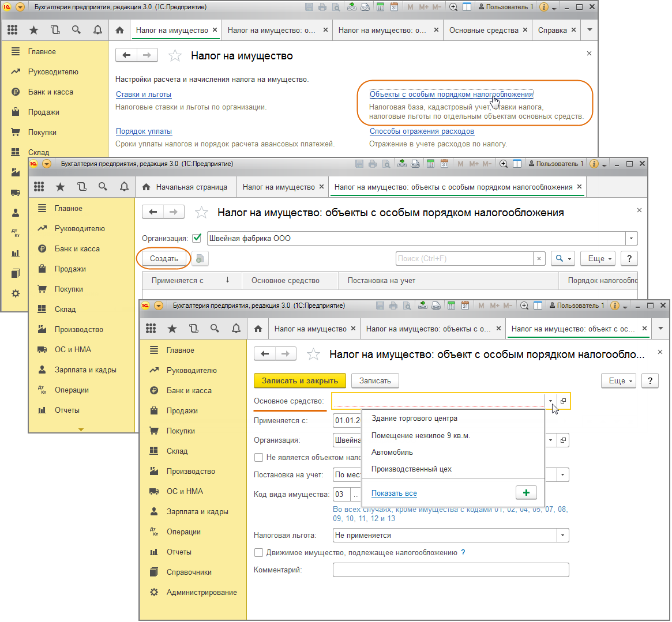Image resolution: width=672 pixels, height=622 pixels.
Task: Switch to Начальная страница tab in middle window
Action: point(186,187)
